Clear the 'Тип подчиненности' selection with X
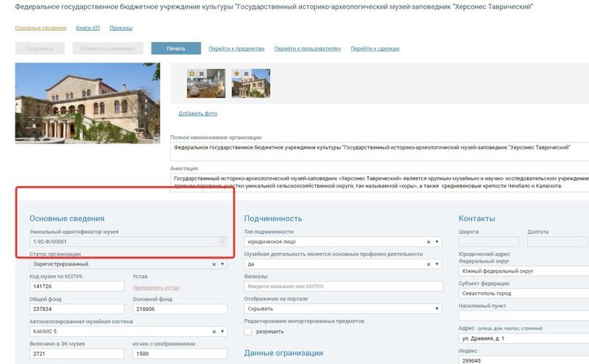The image size is (589, 364). 428,242
